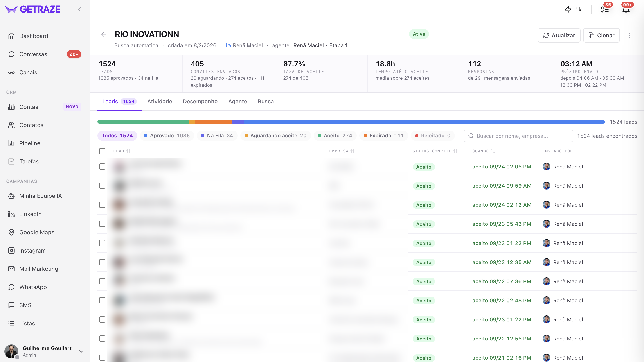Open Google Maps pin icon
This screenshot has width=644, height=362.
pyautogui.click(x=11, y=232)
